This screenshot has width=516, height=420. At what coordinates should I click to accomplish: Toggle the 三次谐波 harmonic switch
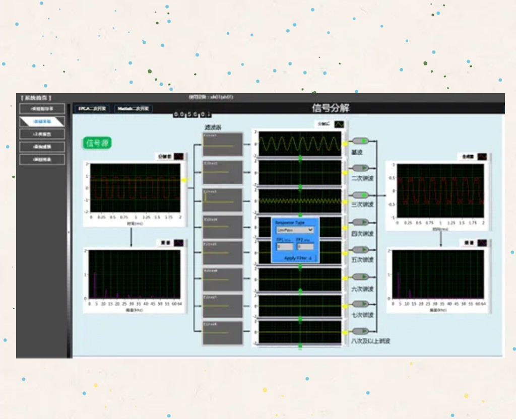(x=360, y=195)
